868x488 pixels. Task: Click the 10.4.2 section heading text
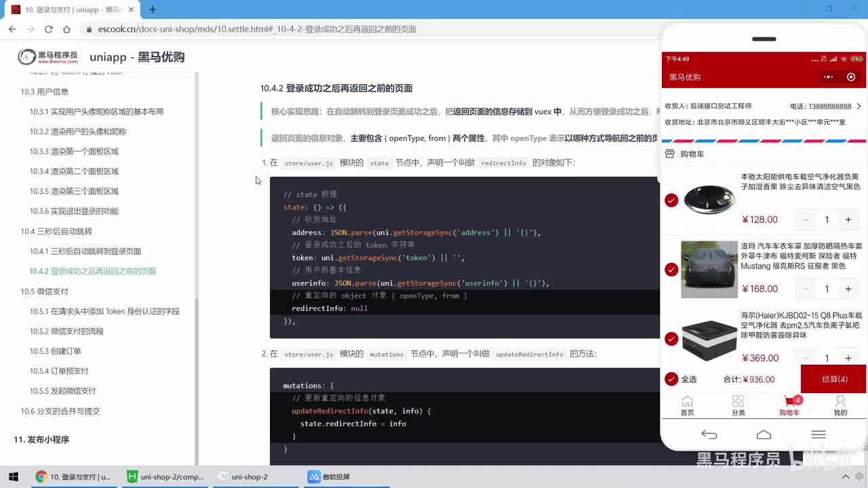336,88
